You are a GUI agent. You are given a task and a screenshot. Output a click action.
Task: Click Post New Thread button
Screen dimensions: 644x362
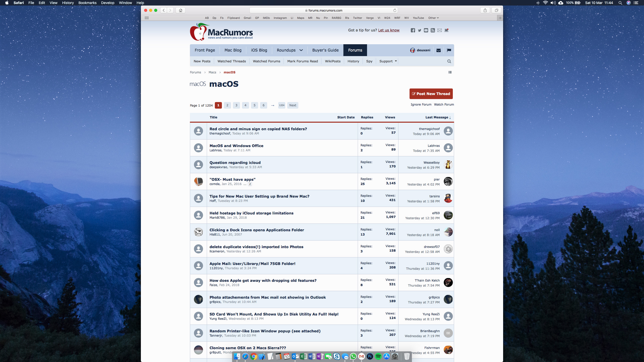431,94
